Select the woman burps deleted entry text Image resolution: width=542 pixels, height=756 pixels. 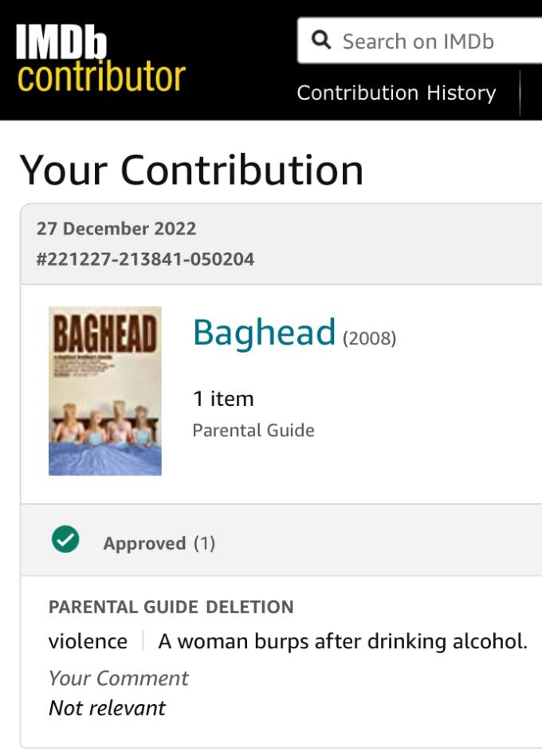click(343, 641)
